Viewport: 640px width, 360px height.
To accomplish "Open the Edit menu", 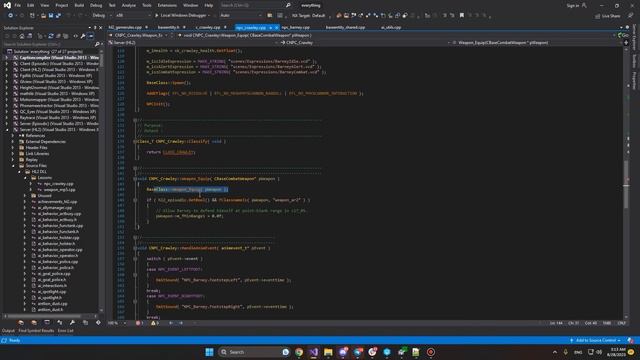I will [31, 6].
